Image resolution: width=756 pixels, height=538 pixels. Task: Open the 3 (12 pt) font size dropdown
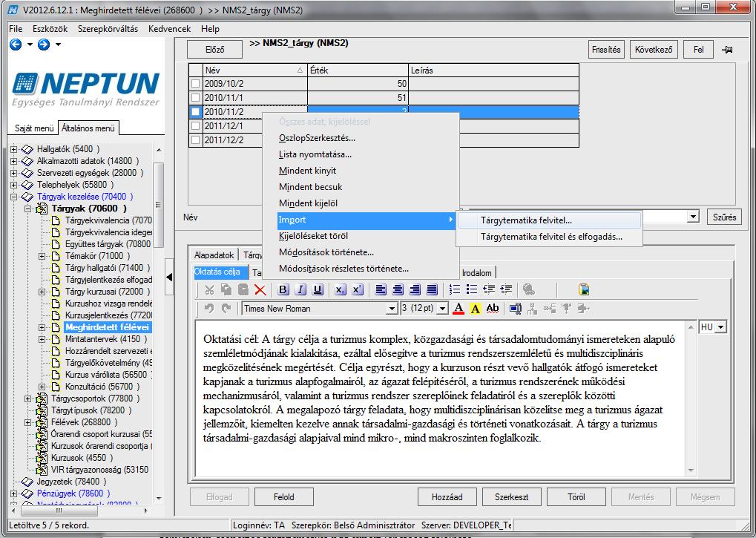coord(443,309)
